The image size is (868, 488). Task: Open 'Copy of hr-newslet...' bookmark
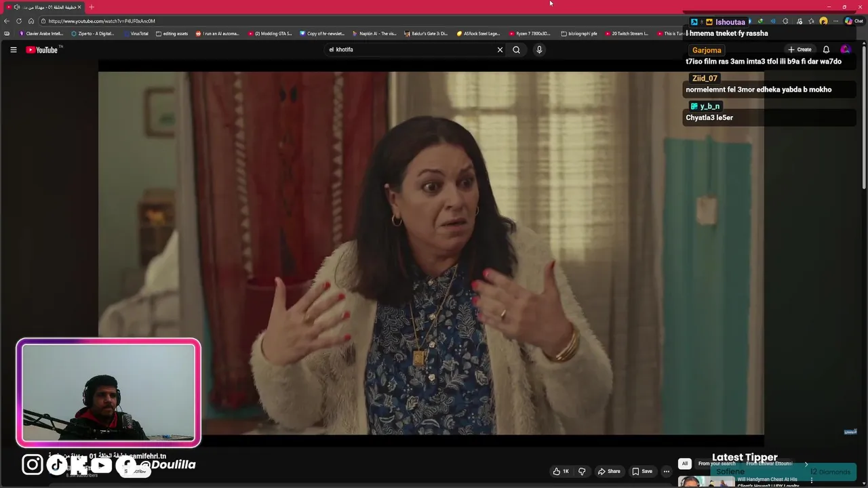pyautogui.click(x=322, y=33)
